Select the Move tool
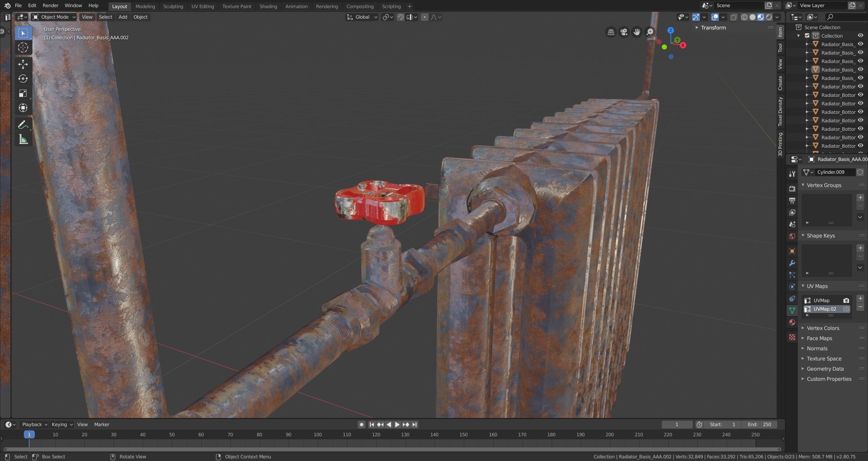Image resolution: width=868 pixels, height=461 pixels. 23,64
